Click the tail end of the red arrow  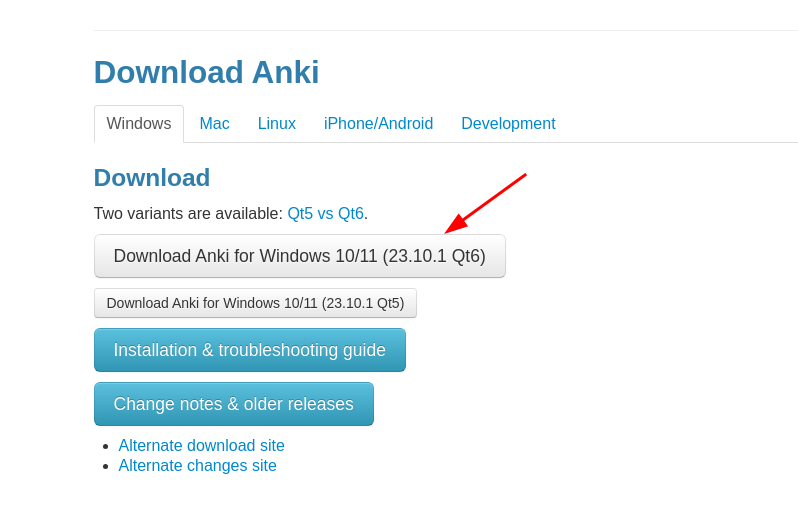pos(524,176)
